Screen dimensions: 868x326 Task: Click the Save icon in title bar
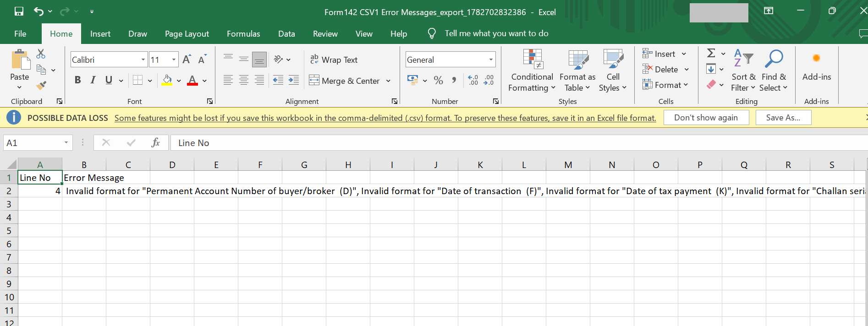(x=19, y=11)
